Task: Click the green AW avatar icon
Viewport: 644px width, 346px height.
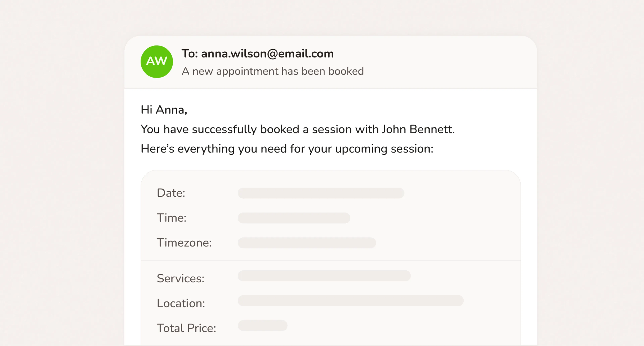Action: [x=157, y=62]
